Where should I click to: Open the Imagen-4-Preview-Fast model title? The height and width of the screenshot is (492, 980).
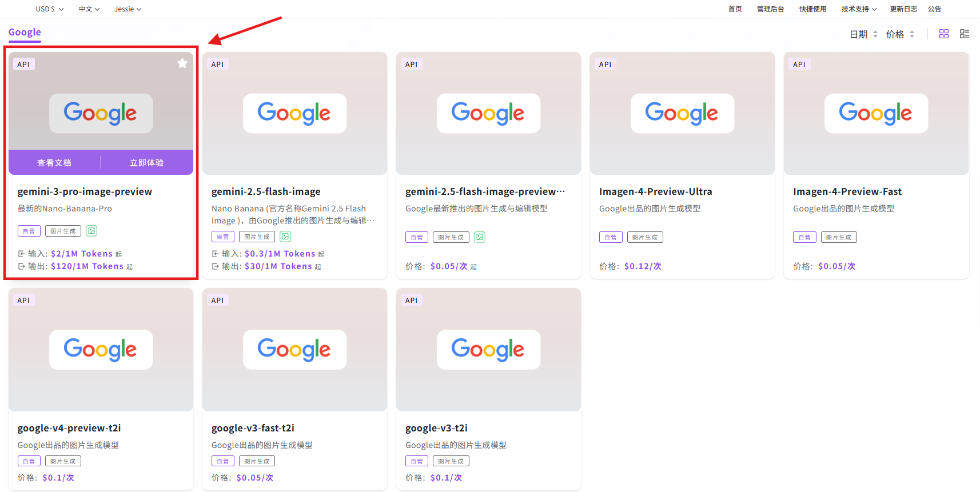point(847,191)
